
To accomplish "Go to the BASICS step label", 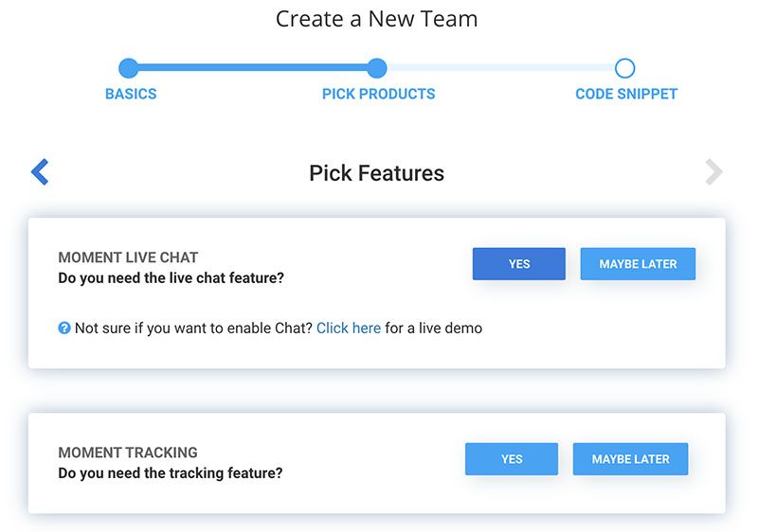I will (x=131, y=94).
